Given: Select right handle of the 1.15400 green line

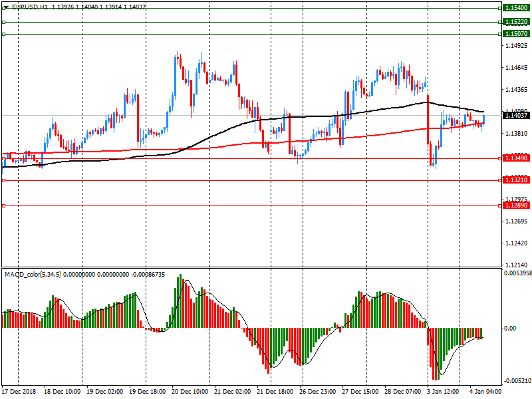Looking at the screenshot, I should 500,8.
